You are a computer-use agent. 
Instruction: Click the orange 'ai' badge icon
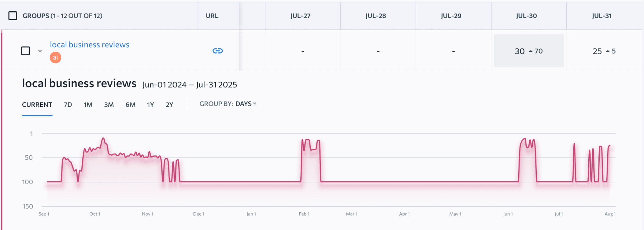coord(55,58)
